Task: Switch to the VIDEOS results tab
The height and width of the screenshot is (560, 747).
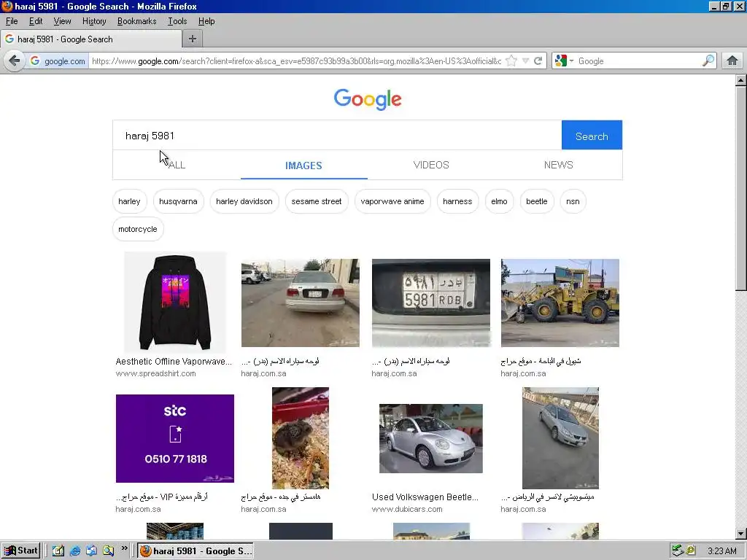Action: [431, 165]
